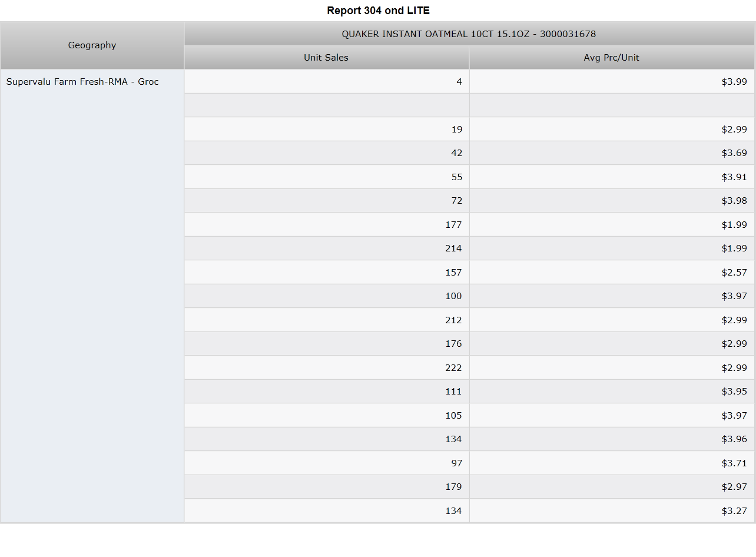Click the $3.71 average price cell

pyautogui.click(x=612, y=463)
